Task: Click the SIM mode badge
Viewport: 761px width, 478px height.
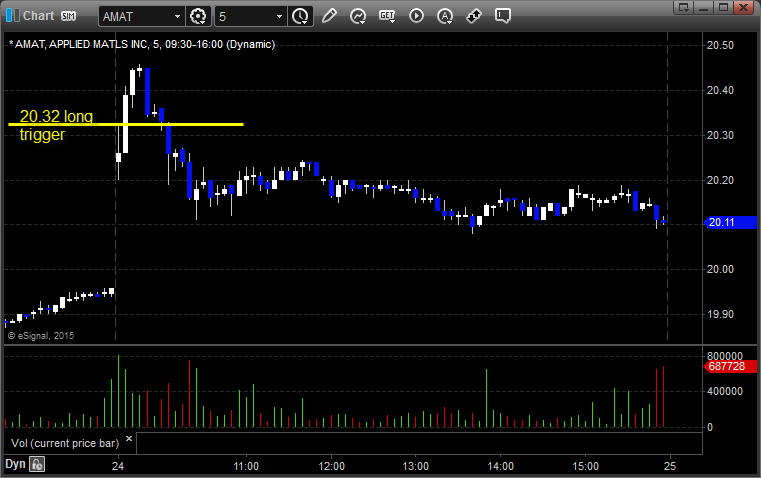Action: [68, 16]
